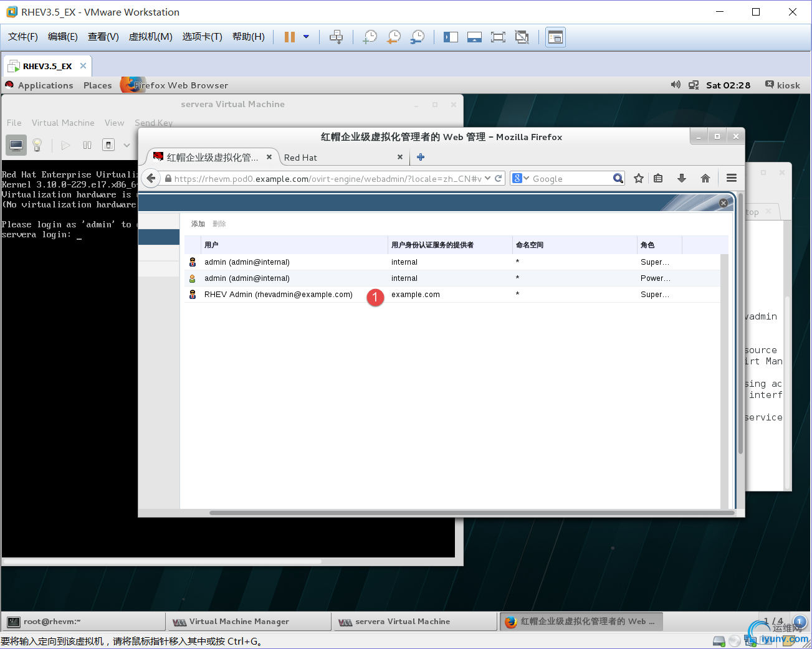Viewport: 812px width, 649px height.
Task: Go to the Firefox home page
Action: [705, 178]
